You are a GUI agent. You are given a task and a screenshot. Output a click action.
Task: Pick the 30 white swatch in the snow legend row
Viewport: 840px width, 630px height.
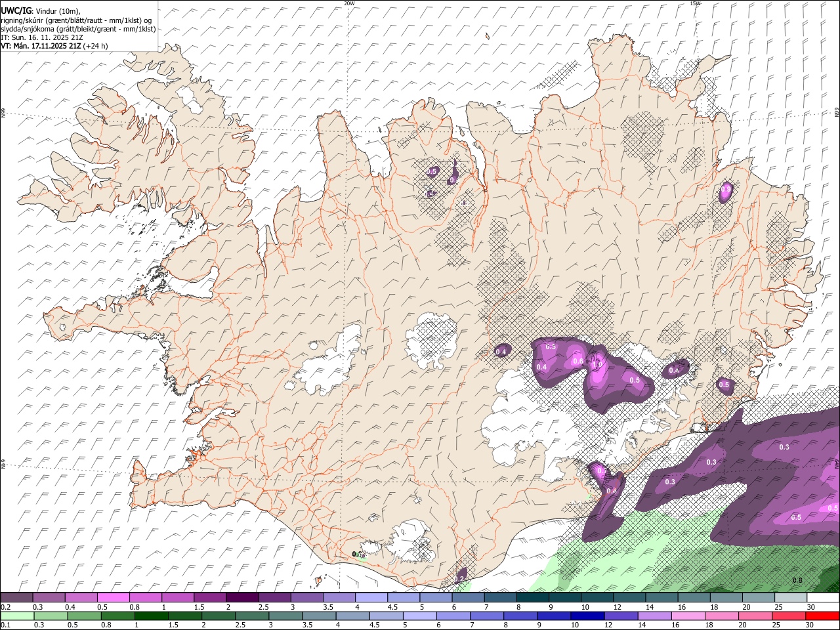pyautogui.click(x=823, y=598)
